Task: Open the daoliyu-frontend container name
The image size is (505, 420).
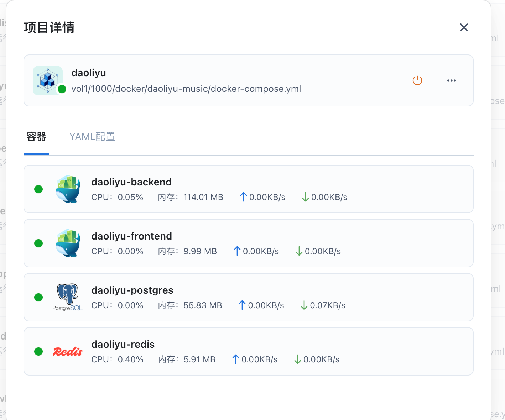Action: (x=131, y=236)
